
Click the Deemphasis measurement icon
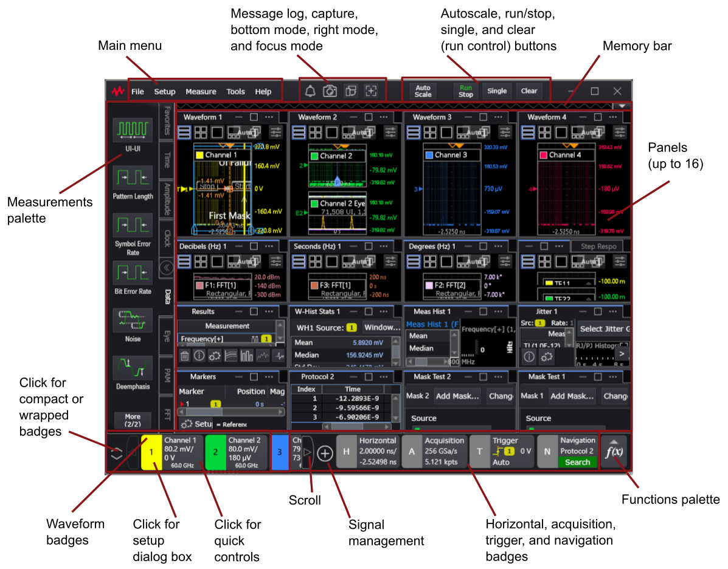[133, 368]
